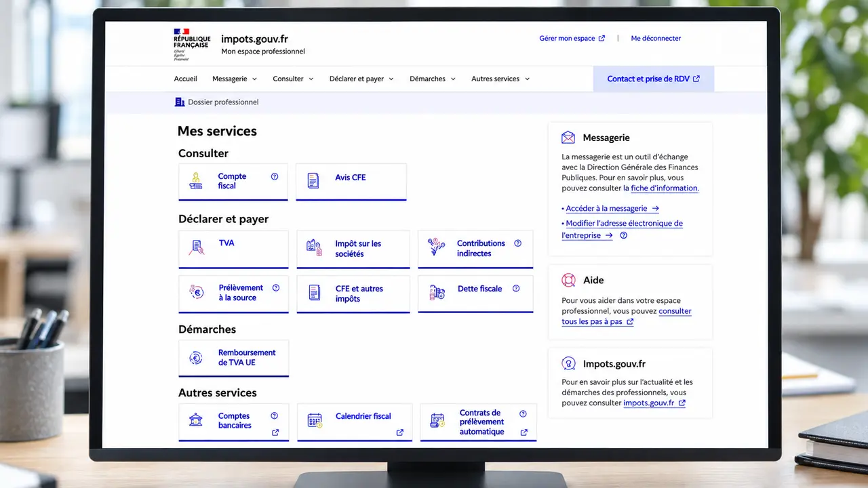
Task: Expand the Messagerie menu
Action: coord(235,79)
